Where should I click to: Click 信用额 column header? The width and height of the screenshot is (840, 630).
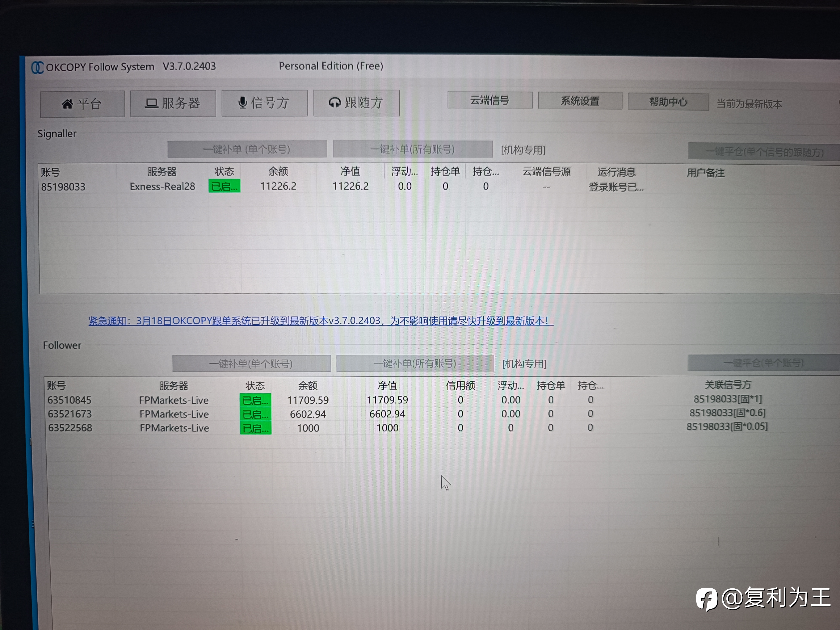coord(460,385)
